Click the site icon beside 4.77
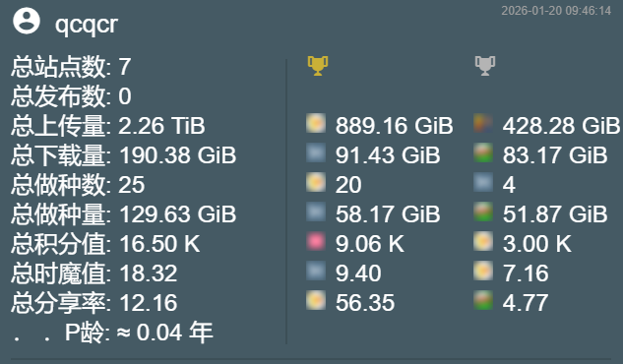The width and height of the screenshot is (623, 364). pos(483,300)
